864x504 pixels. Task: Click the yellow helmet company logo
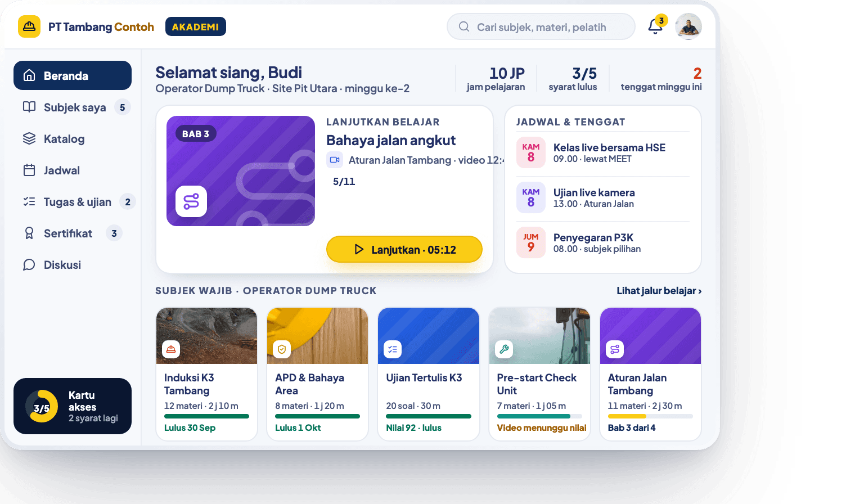[x=29, y=26]
